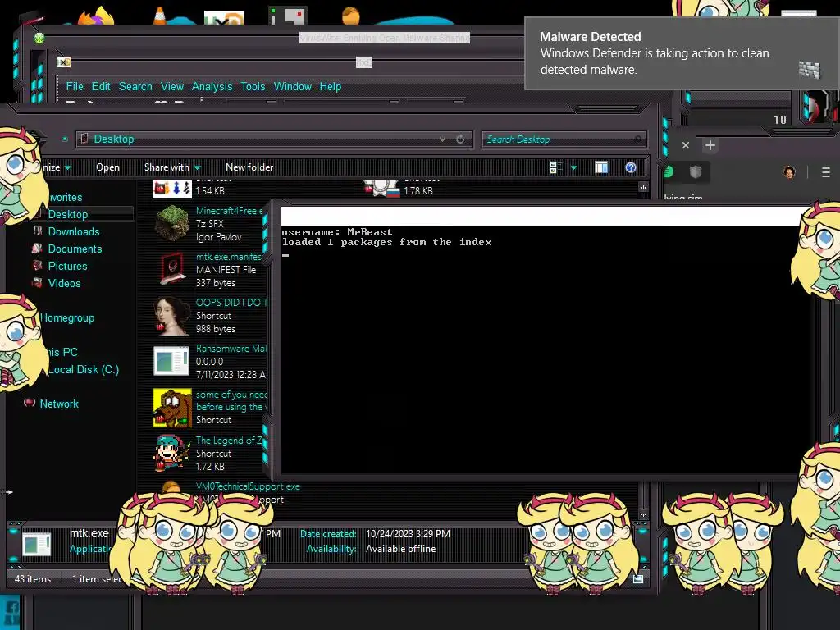Select the Ransomware Maker application icon

(171, 361)
